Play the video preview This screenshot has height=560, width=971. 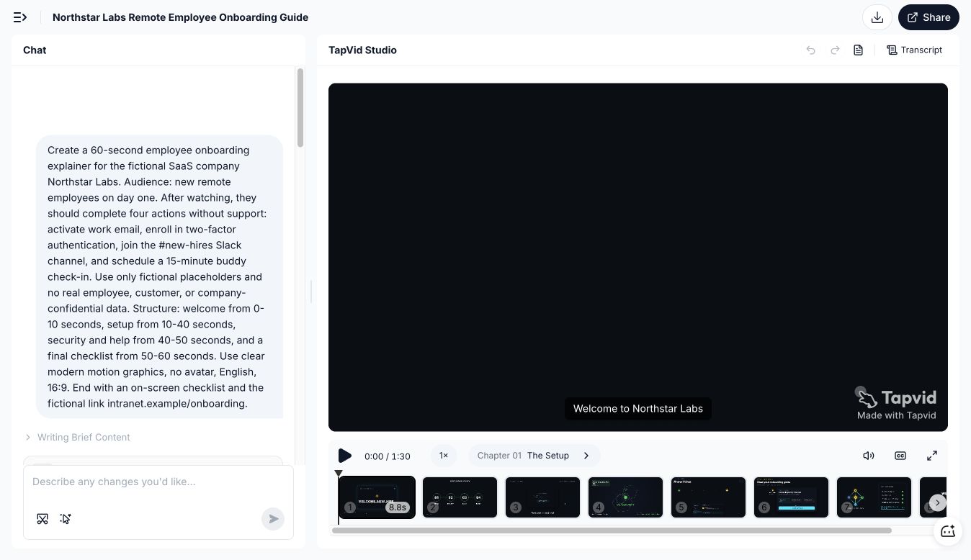(x=345, y=456)
